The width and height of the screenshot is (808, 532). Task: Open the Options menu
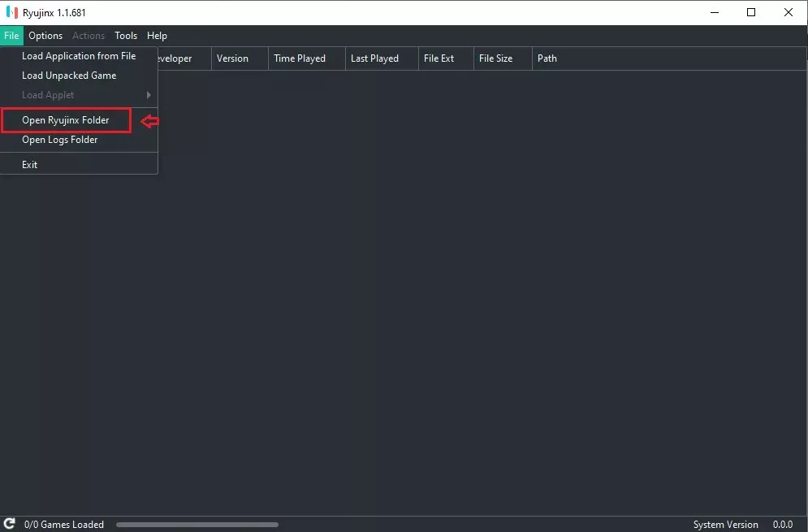click(45, 36)
